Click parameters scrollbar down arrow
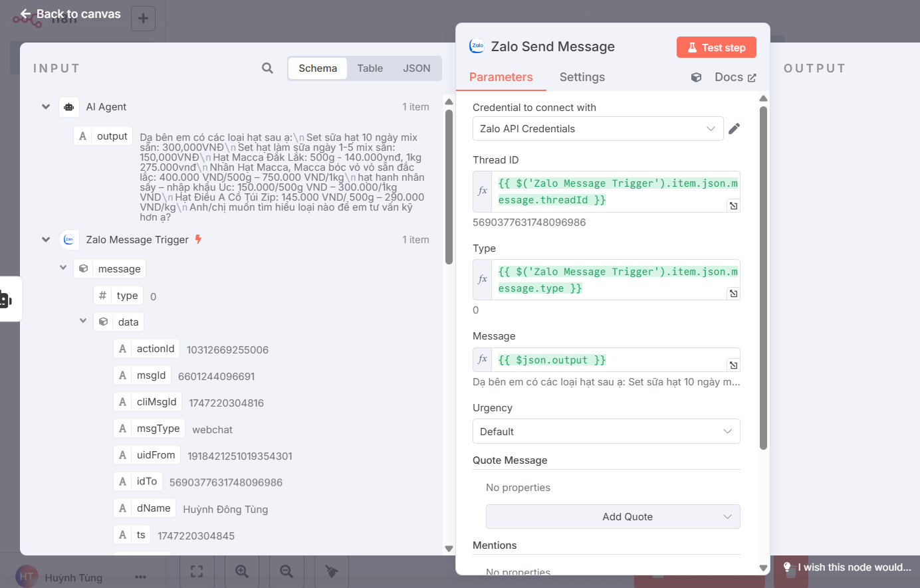This screenshot has width=920, height=588. pos(763,568)
